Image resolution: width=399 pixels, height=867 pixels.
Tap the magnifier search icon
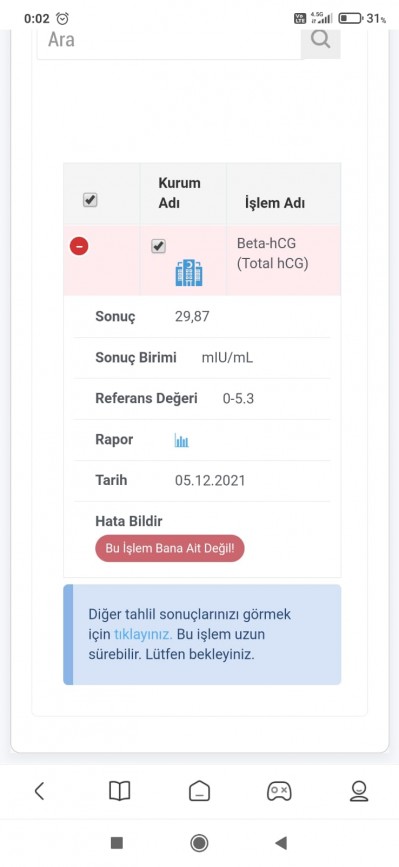[321, 40]
